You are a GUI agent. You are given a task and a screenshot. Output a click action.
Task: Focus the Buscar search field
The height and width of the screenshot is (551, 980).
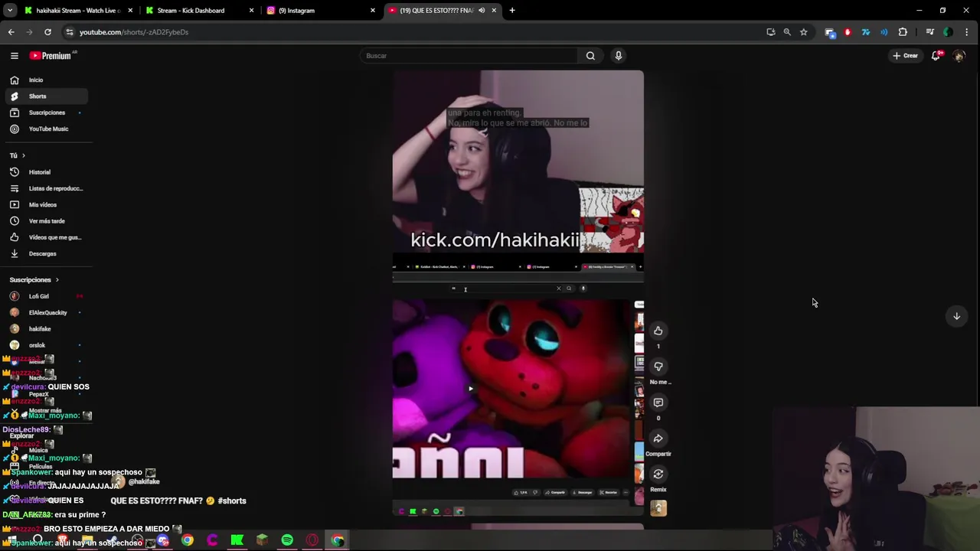[469, 55]
